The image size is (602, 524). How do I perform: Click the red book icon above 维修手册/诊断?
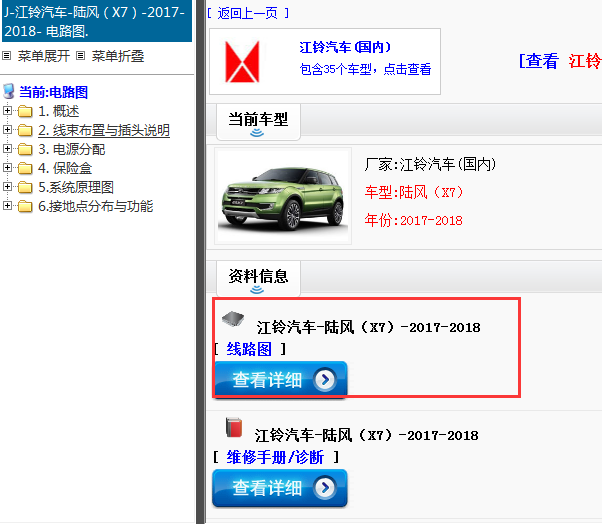click(x=234, y=427)
